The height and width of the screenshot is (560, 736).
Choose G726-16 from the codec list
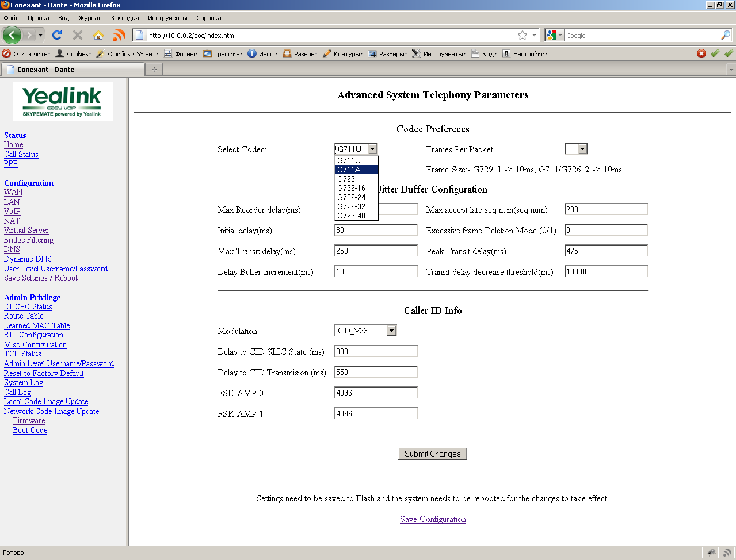pos(357,188)
